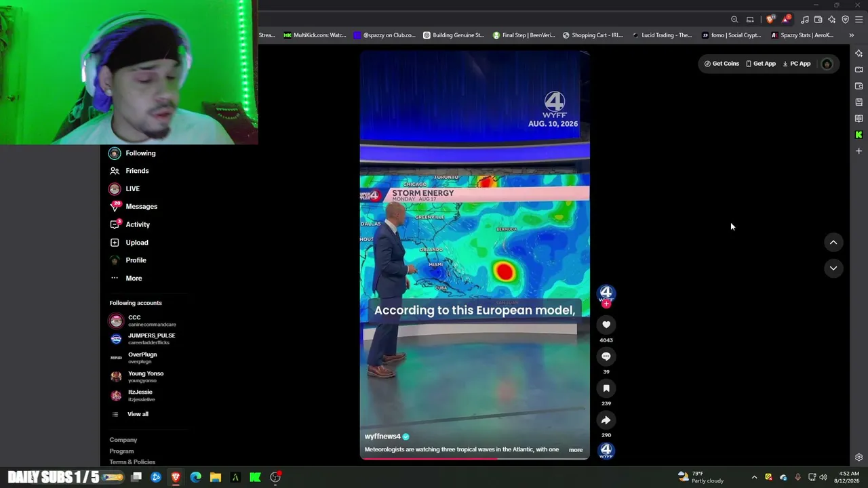Click the VPN shield icon in toolbar
Image resolution: width=868 pixels, height=488 pixels.
846,20
